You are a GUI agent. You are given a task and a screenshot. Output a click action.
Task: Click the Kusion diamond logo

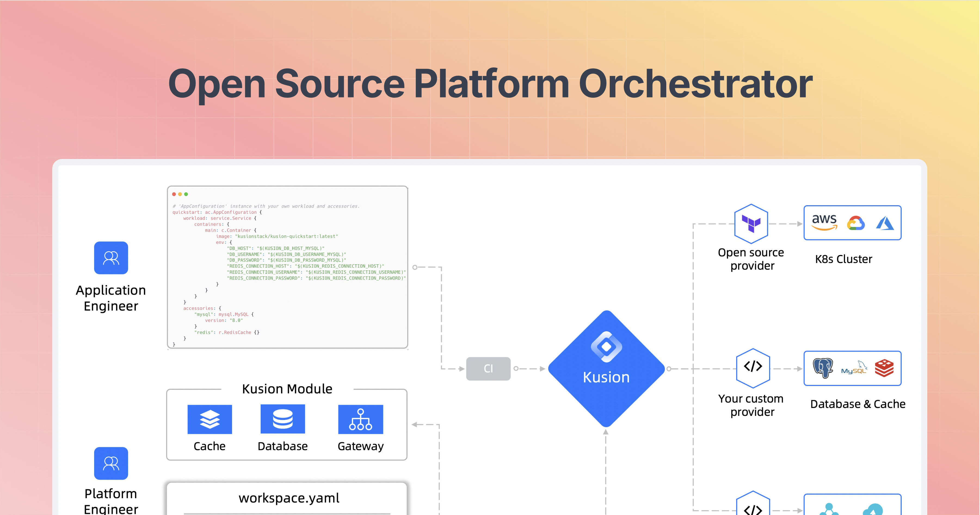coord(606,369)
